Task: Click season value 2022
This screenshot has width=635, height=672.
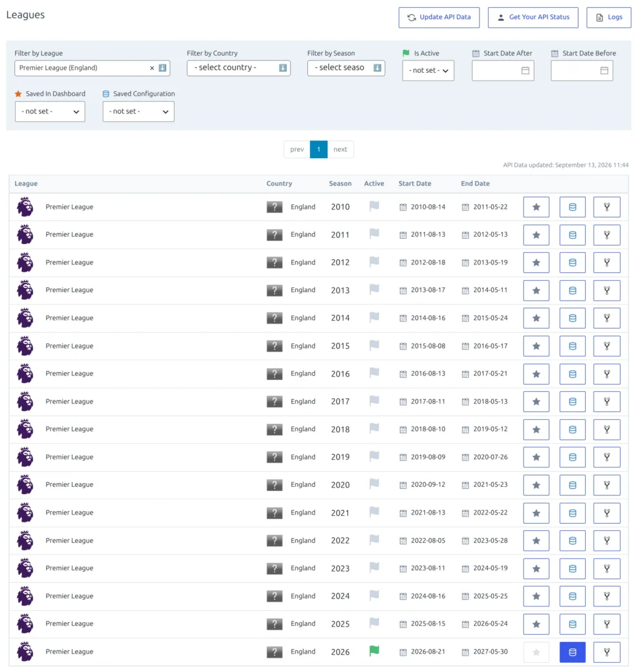Action: click(340, 541)
